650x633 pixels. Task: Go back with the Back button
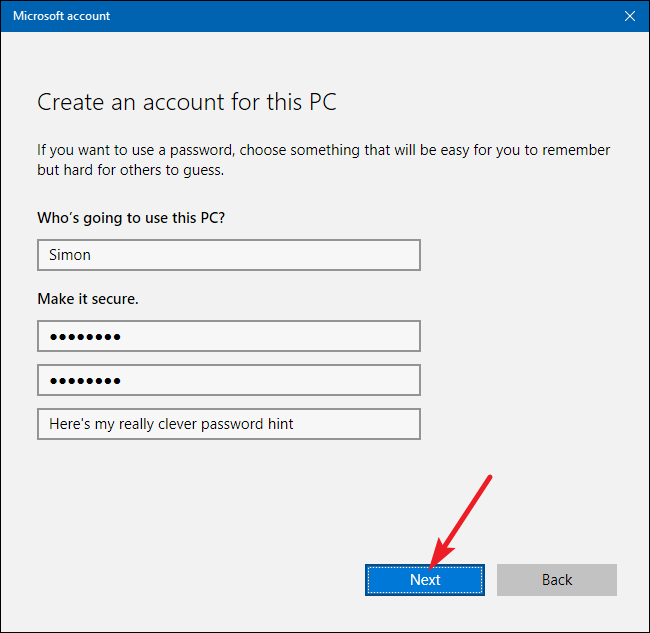click(557, 580)
